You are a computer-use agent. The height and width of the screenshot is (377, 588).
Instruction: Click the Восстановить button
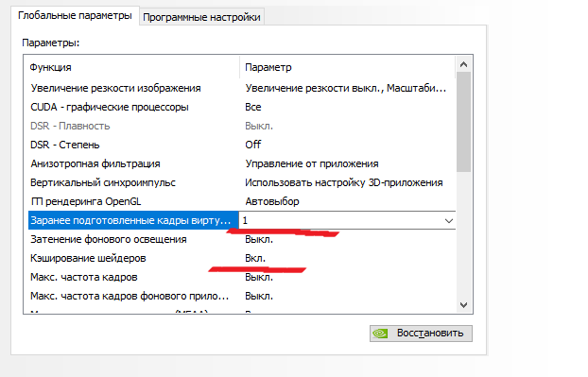point(421,334)
